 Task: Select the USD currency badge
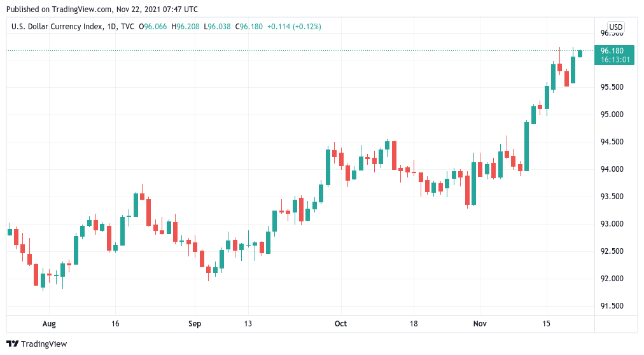pos(615,27)
